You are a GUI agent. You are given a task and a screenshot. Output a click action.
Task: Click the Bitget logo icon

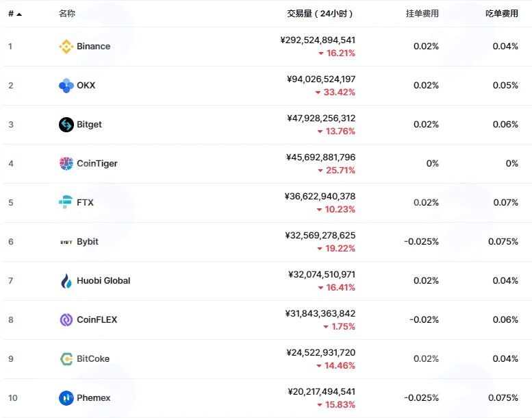[66, 125]
